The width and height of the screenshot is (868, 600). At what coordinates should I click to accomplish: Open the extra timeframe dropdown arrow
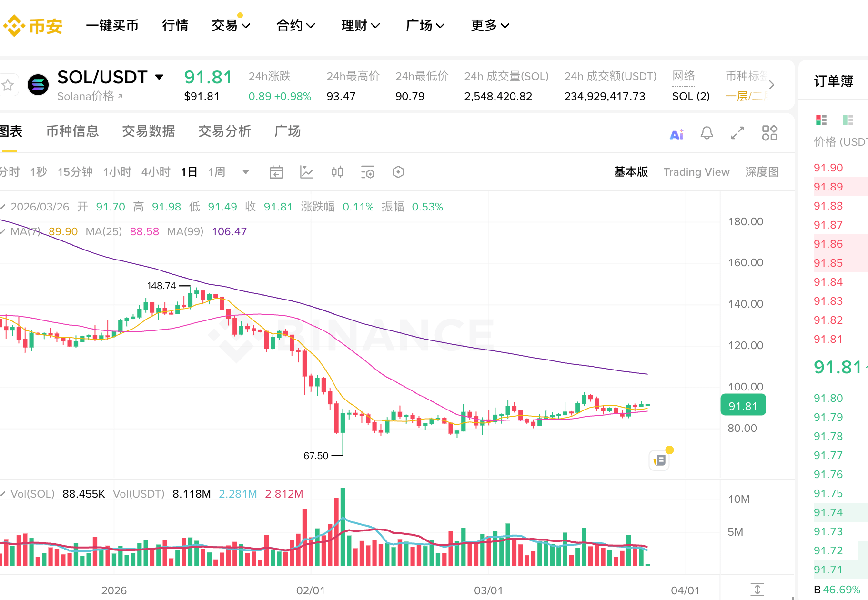(x=245, y=172)
